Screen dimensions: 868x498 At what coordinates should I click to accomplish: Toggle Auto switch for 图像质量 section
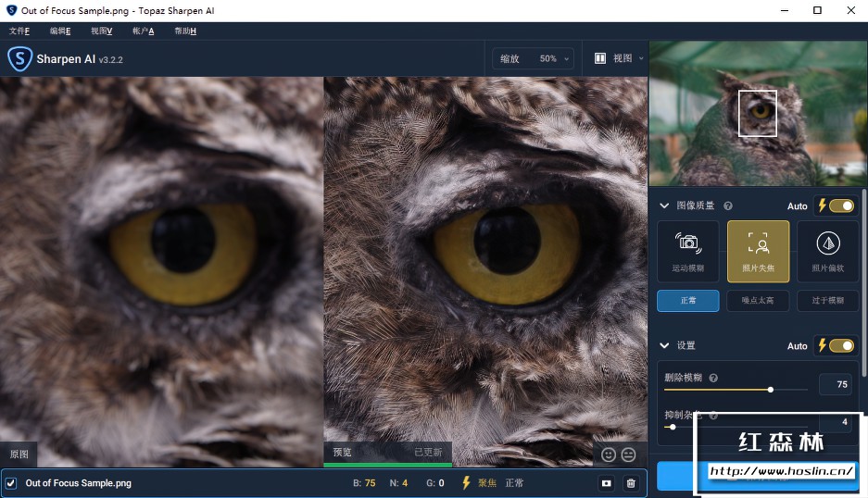841,205
